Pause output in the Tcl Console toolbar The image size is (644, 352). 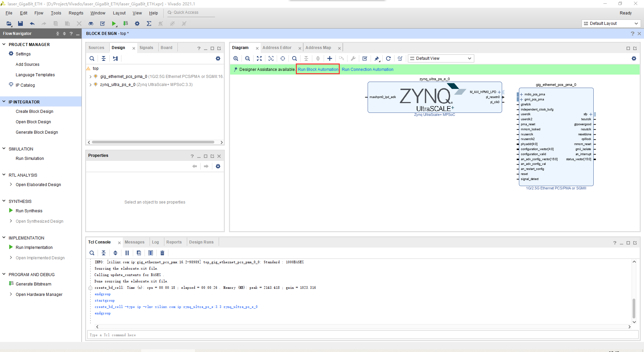pos(127,253)
